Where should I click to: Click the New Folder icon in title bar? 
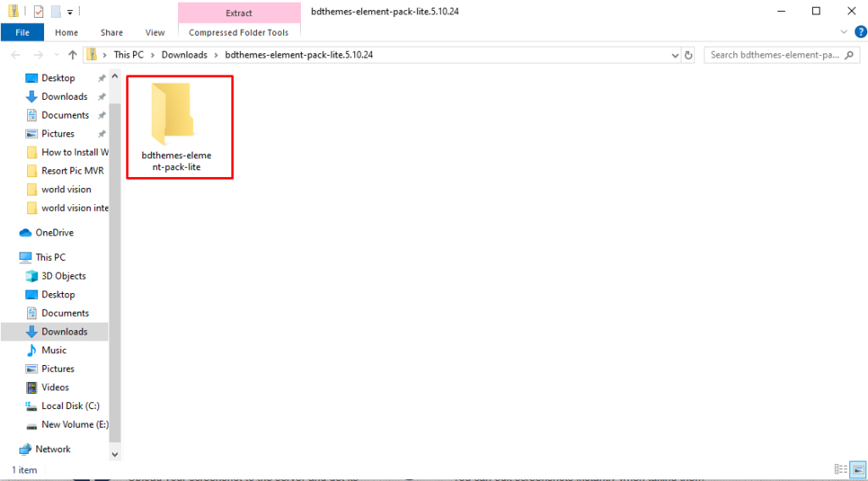55,12
